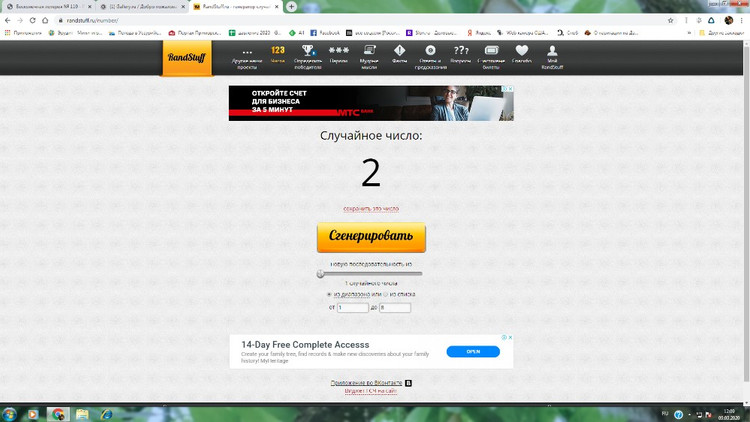Click the number count slider handle
The height and width of the screenshot is (422, 750).
pyautogui.click(x=320, y=273)
